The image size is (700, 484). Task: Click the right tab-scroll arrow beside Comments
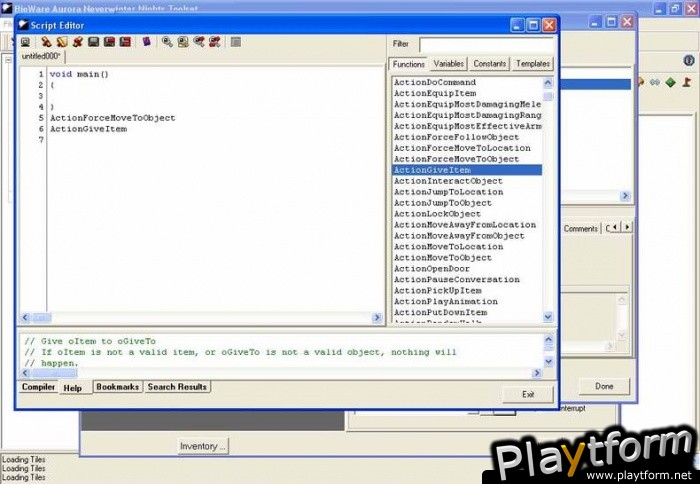[627, 227]
